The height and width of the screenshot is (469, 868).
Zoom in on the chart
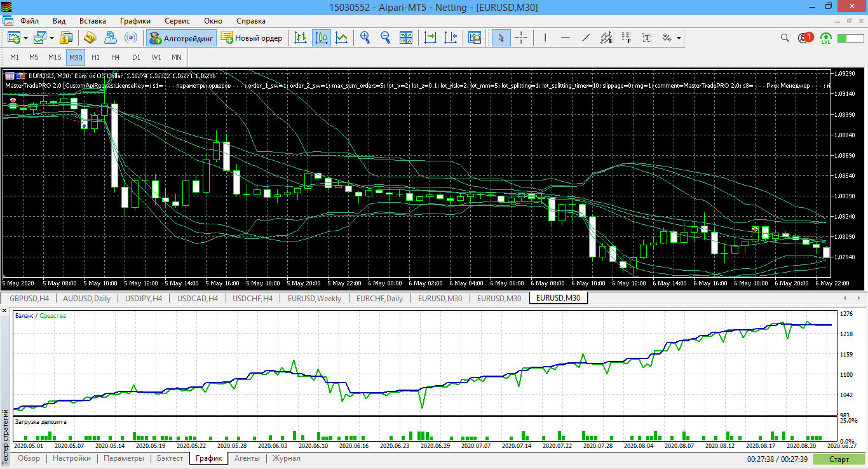(x=365, y=38)
